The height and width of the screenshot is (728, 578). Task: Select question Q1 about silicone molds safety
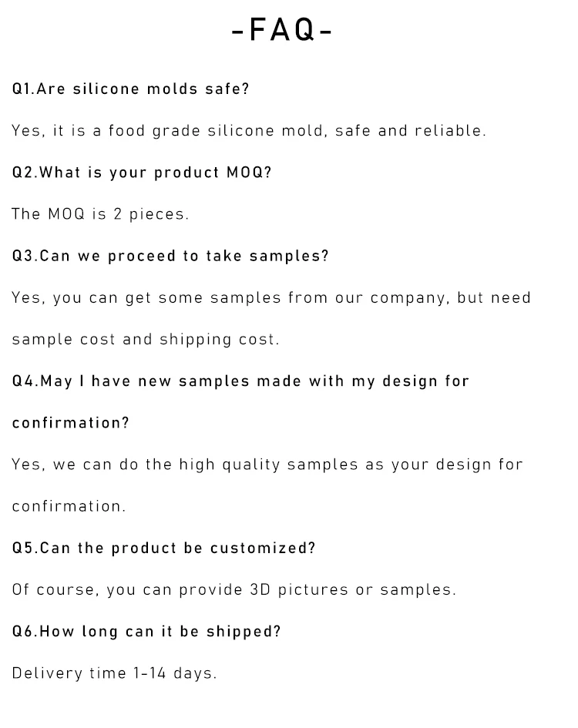pyautogui.click(x=131, y=89)
